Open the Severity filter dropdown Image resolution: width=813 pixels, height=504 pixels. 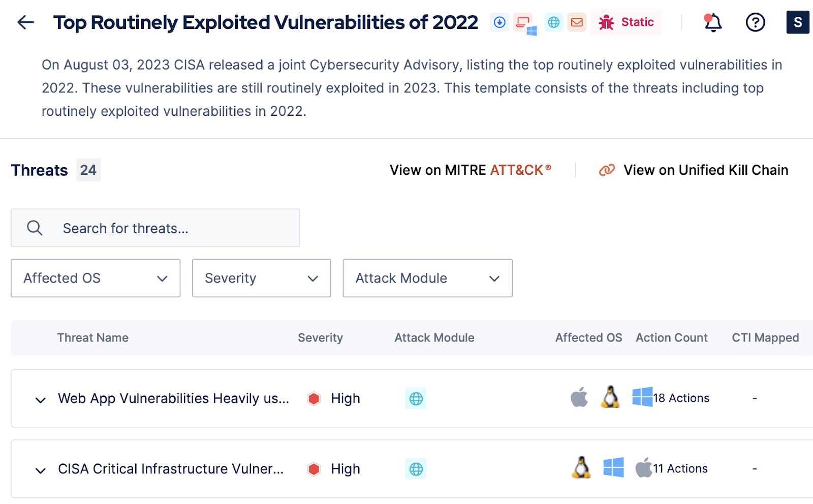tap(261, 278)
